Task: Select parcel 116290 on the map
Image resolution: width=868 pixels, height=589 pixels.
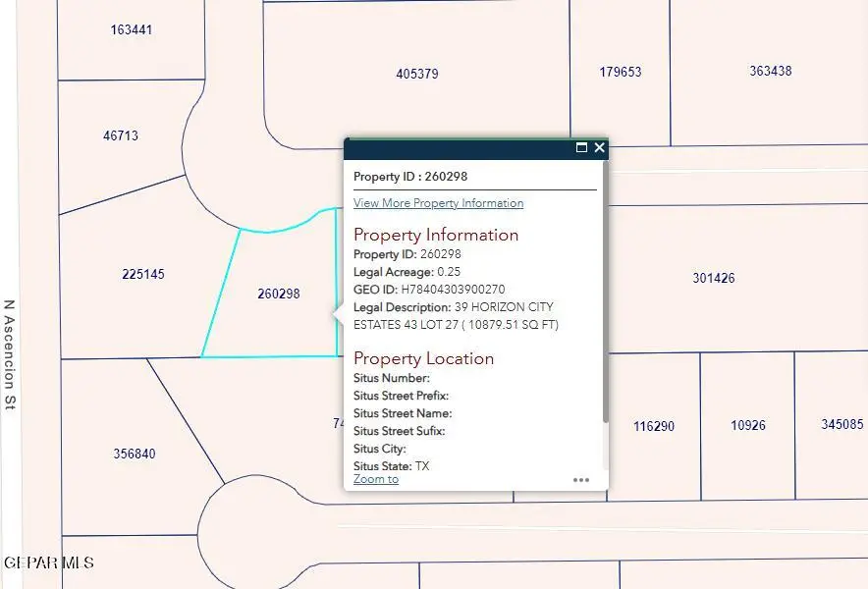Action: point(654,426)
